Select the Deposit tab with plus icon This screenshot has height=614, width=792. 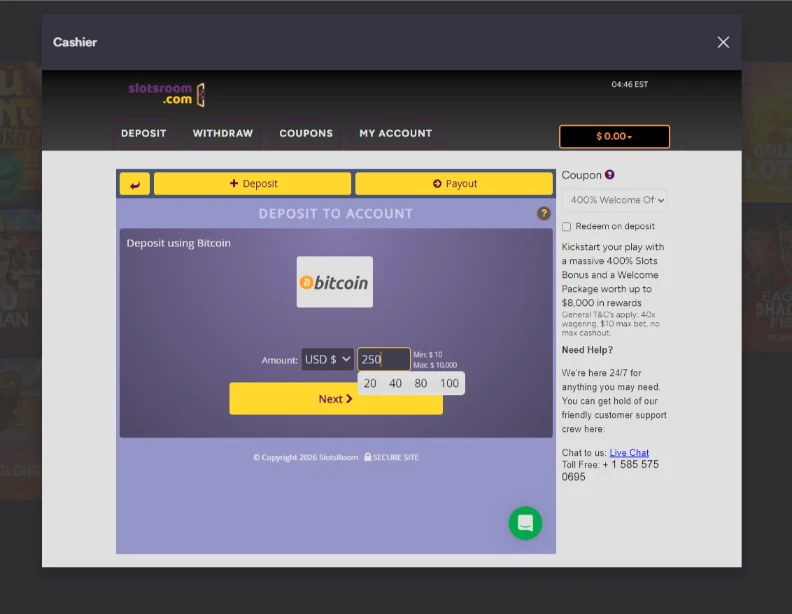[253, 184]
